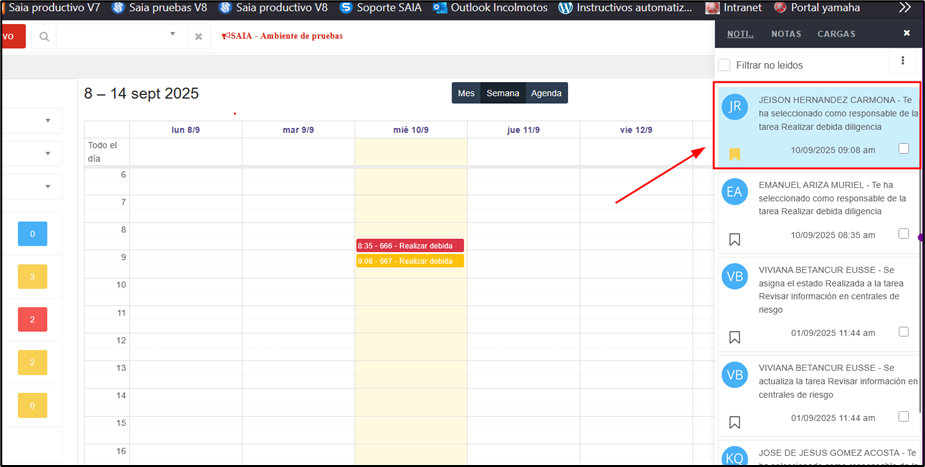Expand the second left sidebar filter dropdown
Screen dimensions: 925x467
(48, 154)
